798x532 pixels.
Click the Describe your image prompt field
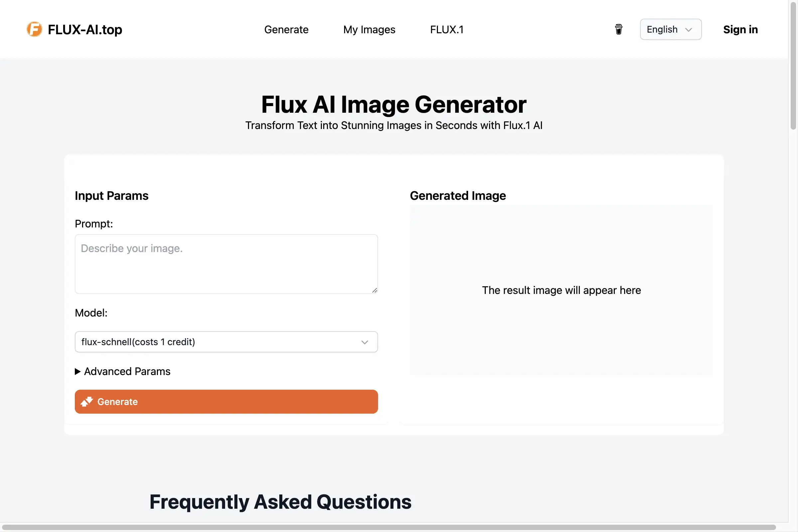click(x=226, y=264)
